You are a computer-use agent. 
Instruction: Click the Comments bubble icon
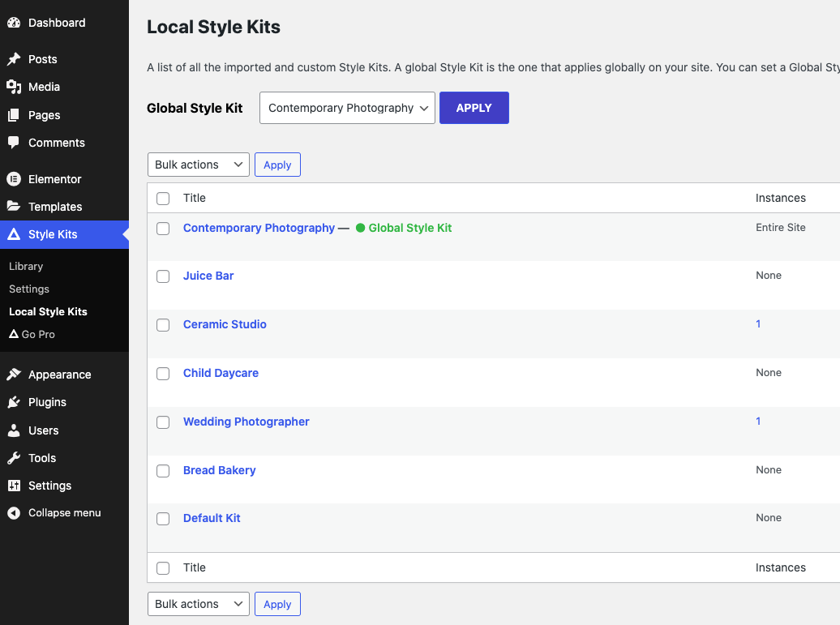[14, 143]
